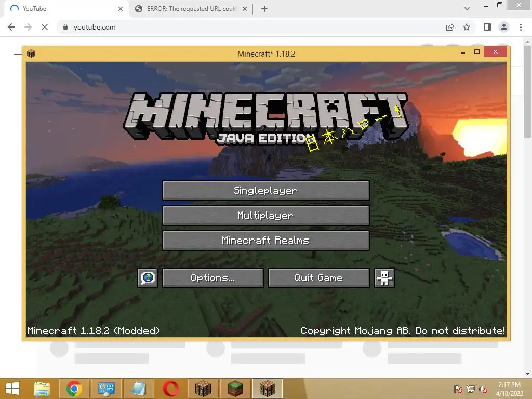Open the Chrome profile avatar

pyautogui.click(x=504, y=27)
